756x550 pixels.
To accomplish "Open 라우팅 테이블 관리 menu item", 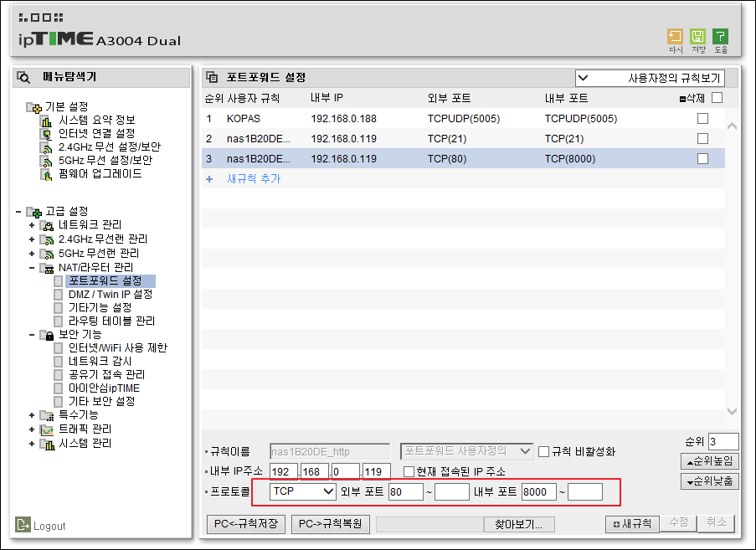I will coord(111,321).
